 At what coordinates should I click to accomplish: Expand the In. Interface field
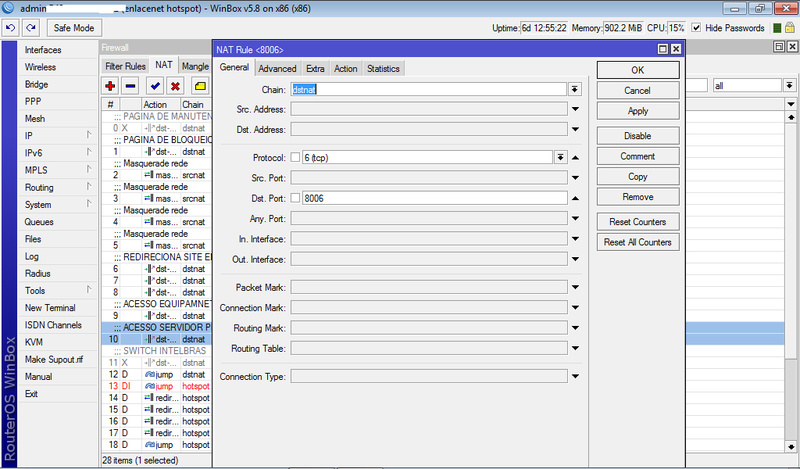[x=575, y=239]
